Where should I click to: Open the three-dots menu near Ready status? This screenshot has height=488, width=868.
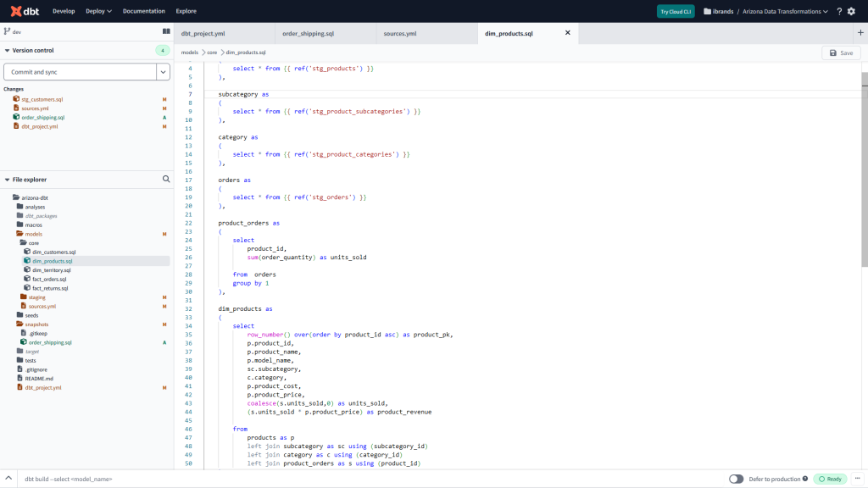pos(856,479)
